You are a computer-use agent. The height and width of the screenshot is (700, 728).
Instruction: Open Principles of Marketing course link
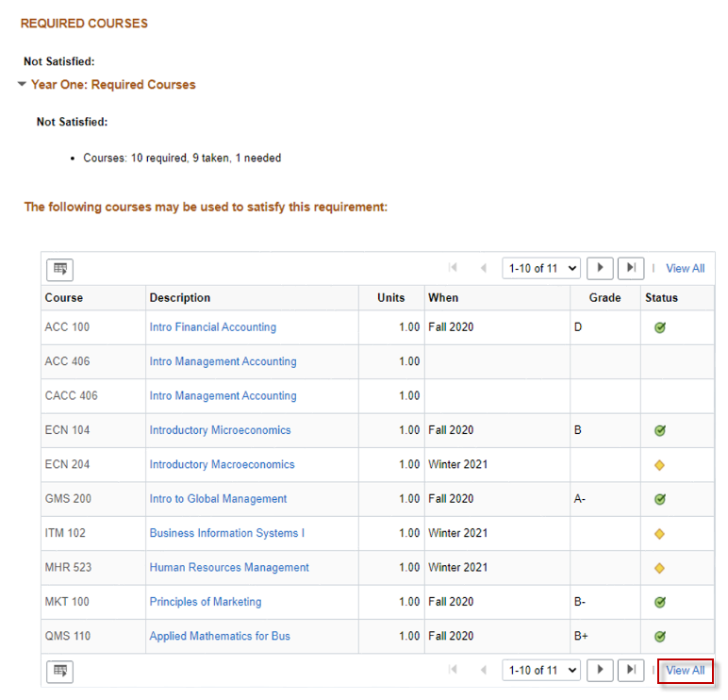[x=206, y=602]
